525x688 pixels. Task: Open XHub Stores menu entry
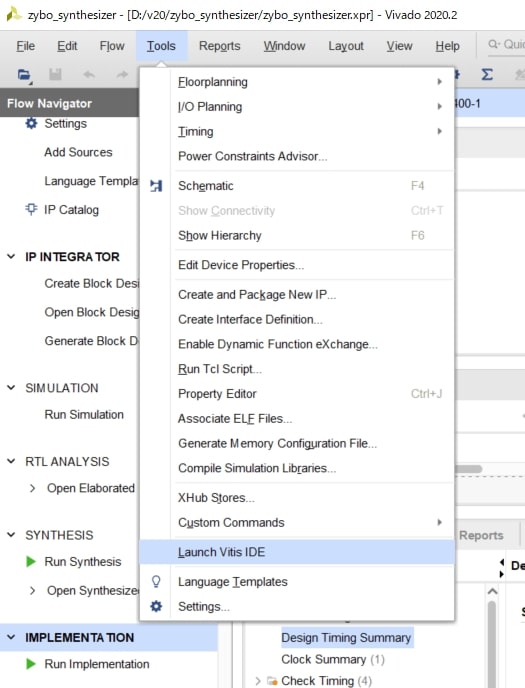pyautogui.click(x=297, y=498)
